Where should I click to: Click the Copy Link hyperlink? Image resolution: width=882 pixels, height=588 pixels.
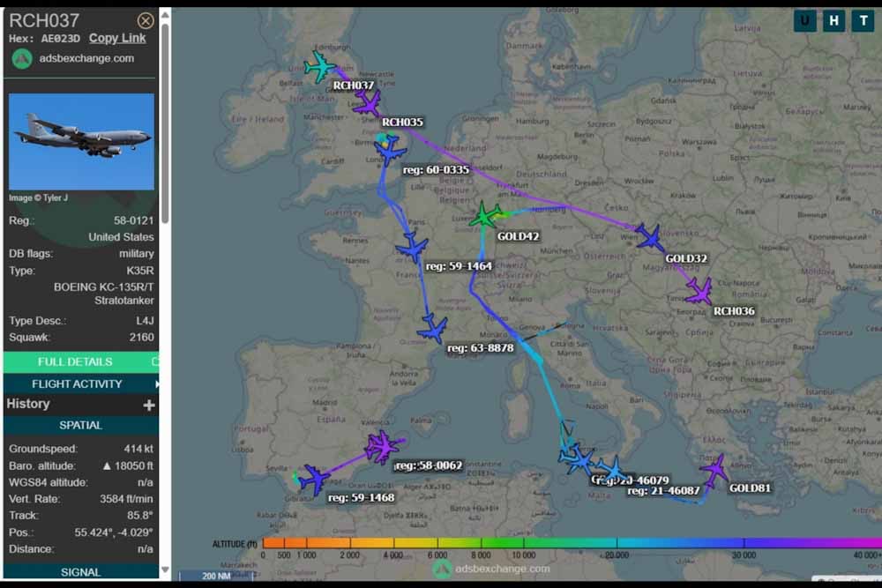[117, 38]
